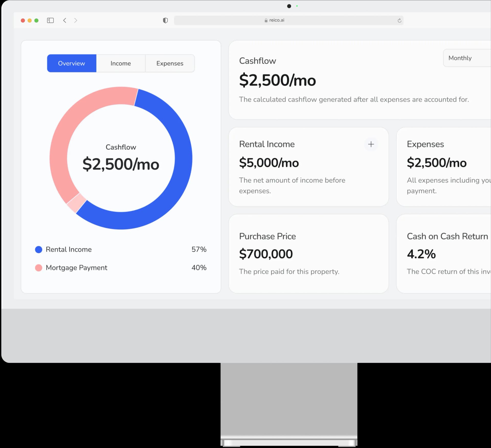Click the blue Rental Income legend dot
Image resolution: width=491 pixels, height=448 pixels.
tap(39, 249)
